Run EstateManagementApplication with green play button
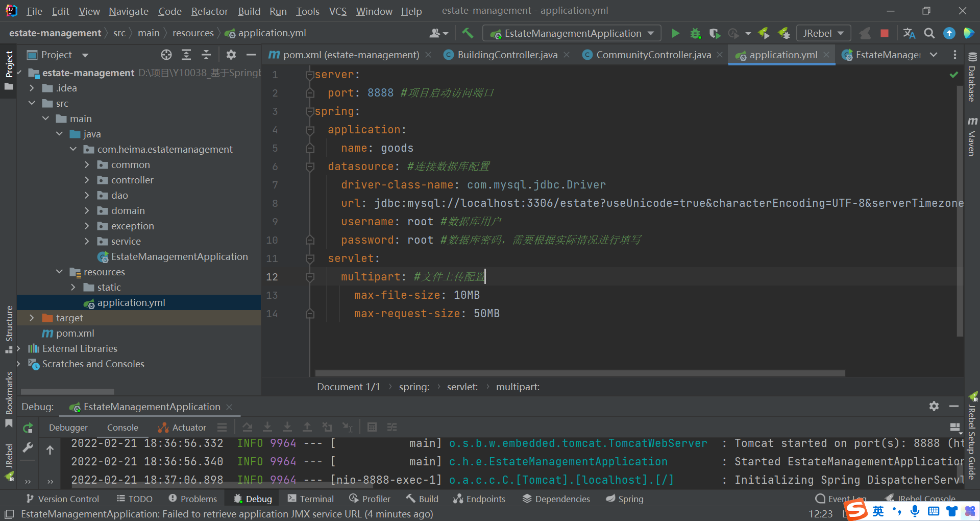 pos(675,33)
